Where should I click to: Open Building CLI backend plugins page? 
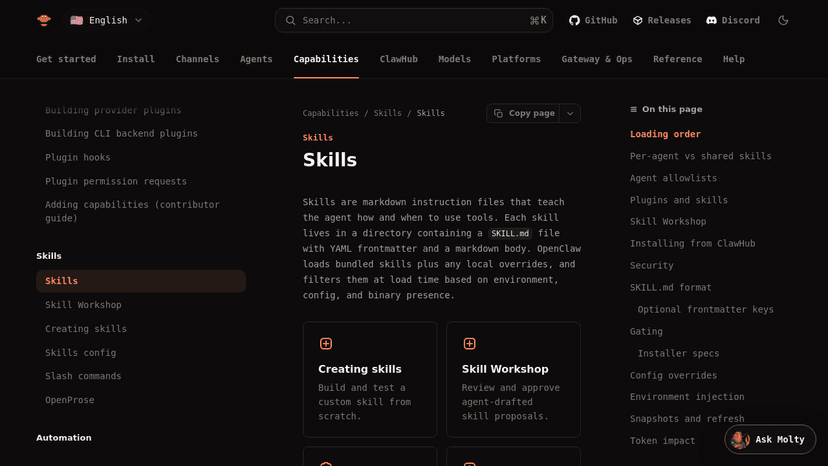point(121,134)
